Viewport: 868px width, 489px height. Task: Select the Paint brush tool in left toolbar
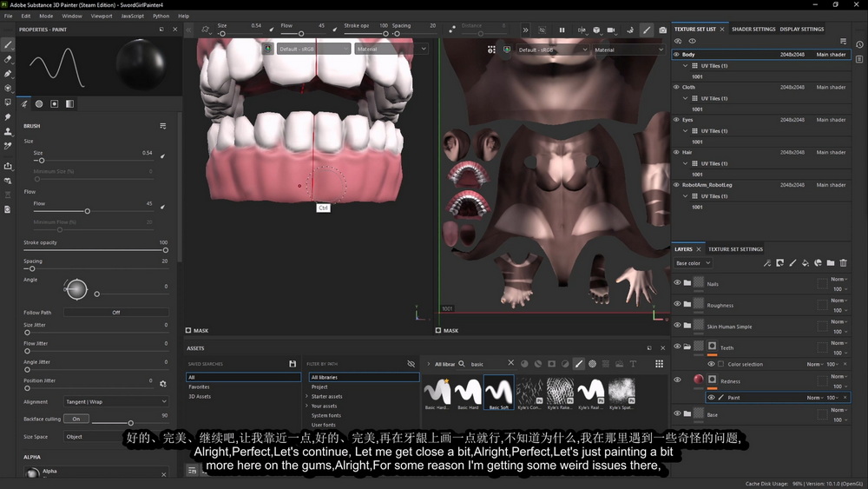click(8, 44)
